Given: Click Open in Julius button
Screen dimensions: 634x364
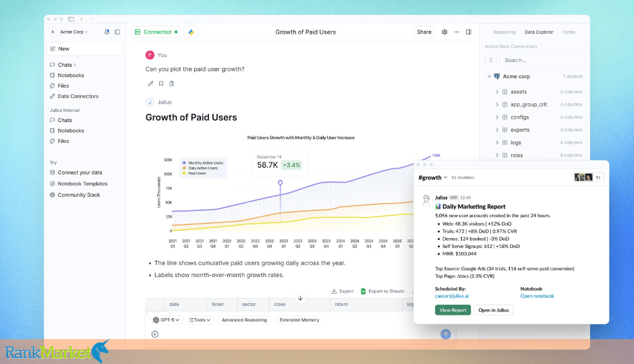Looking at the screenshot, I should [493, 310].
